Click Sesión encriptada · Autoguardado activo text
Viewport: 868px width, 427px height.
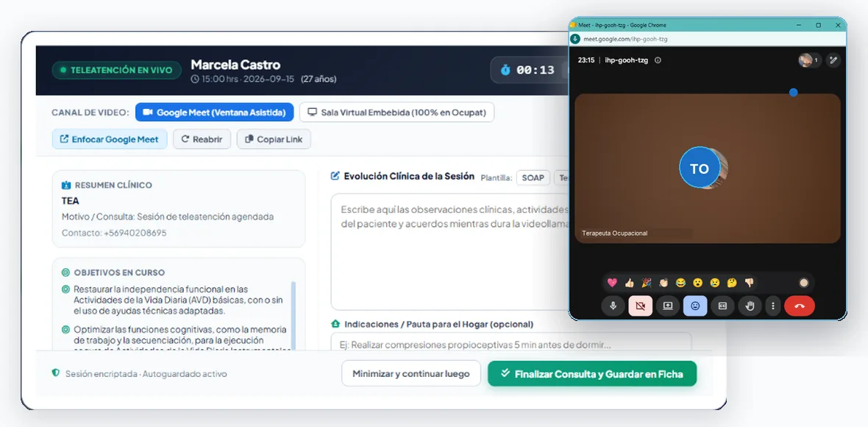tap(146, 374)
